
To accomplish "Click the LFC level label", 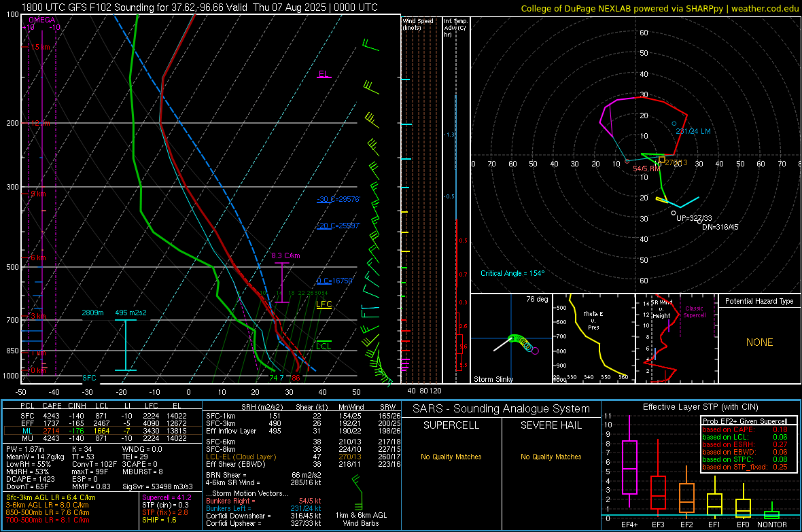I will click(x=324, y=304).
